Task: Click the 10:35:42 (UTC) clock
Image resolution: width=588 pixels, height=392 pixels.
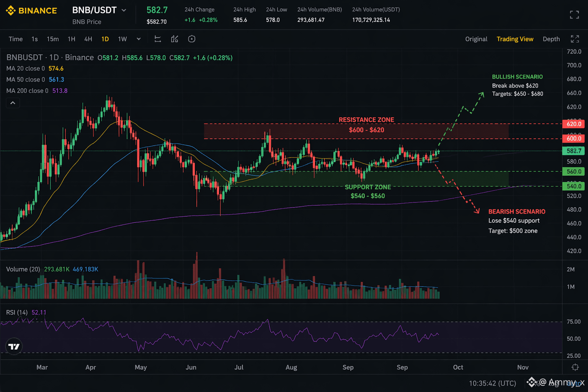Action: point(492,383)
